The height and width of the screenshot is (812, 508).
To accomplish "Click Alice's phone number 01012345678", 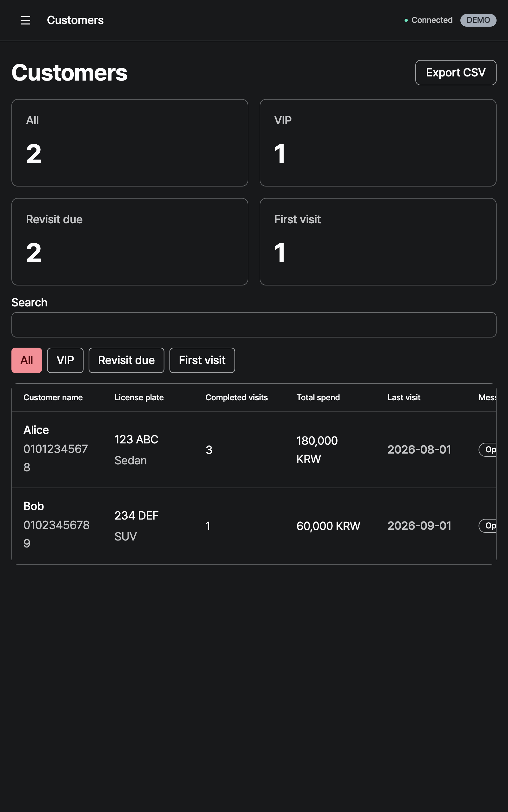I will (x=56, y=458).
